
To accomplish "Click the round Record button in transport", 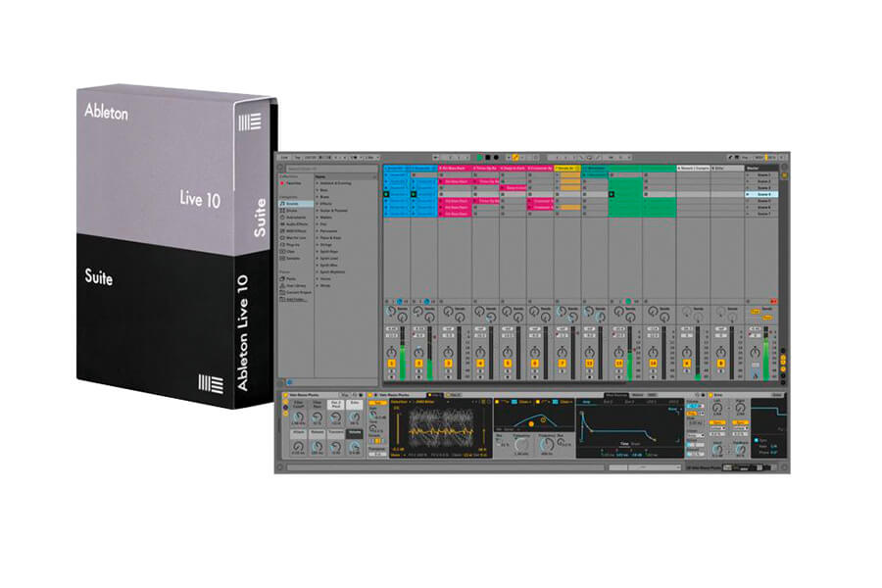I will pos(496,158).
